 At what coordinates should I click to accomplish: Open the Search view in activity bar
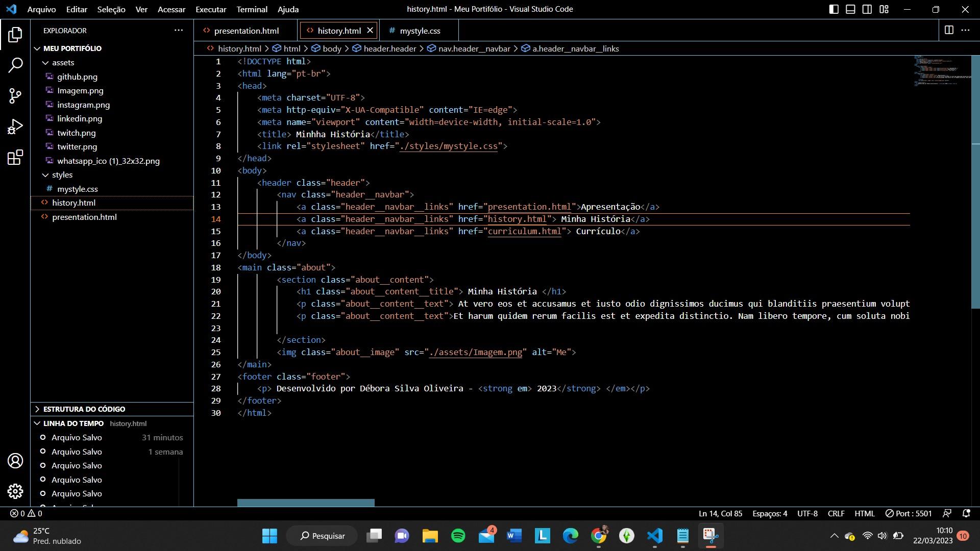(x=15, y=65)
